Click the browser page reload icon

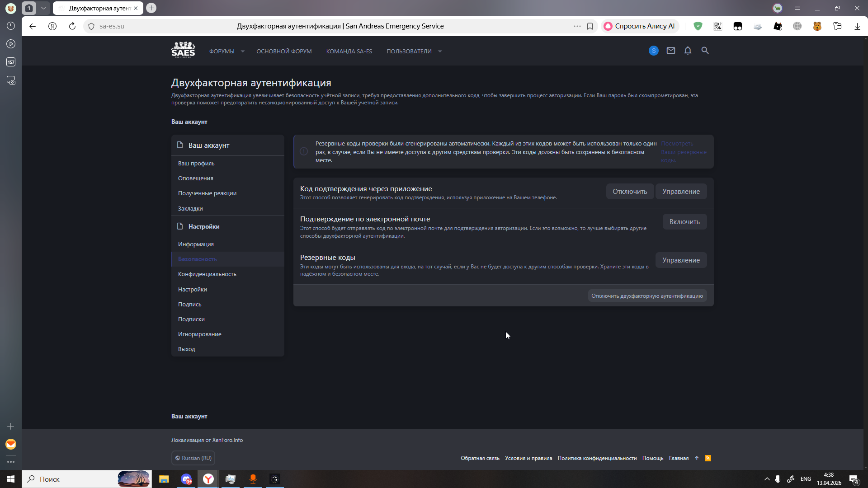[72, 26]
